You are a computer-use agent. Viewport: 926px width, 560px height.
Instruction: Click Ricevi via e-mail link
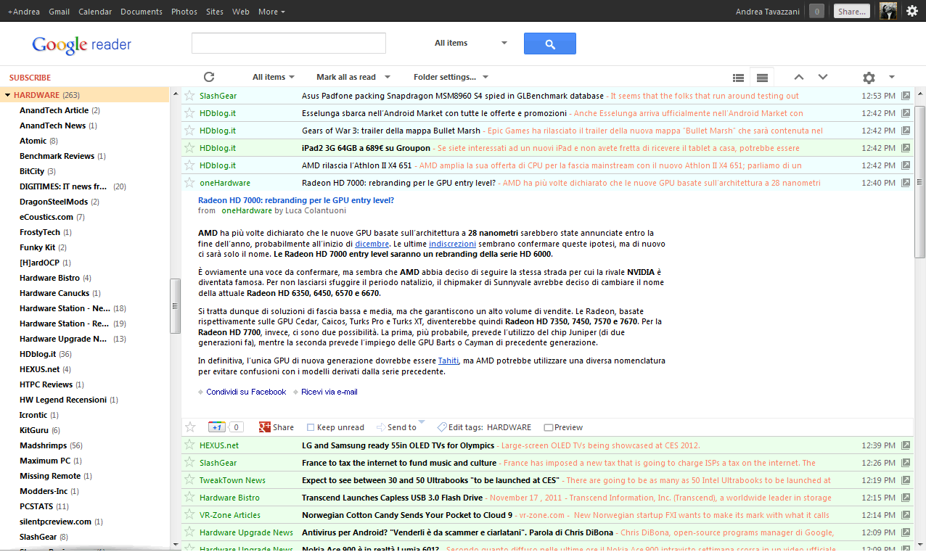(329, 392)
